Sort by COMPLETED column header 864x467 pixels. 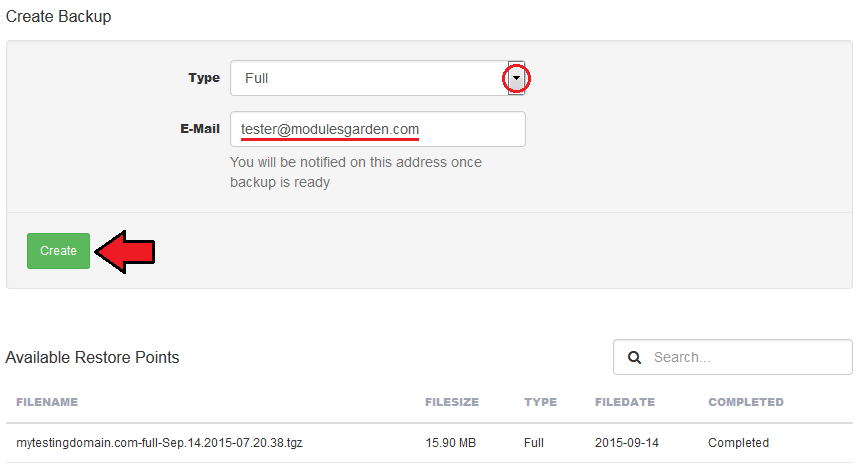[746, 402]
